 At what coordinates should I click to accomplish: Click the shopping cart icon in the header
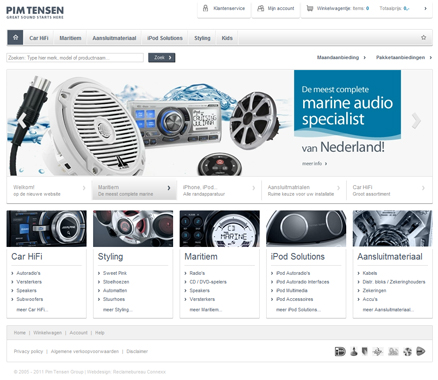click(310, 8)
